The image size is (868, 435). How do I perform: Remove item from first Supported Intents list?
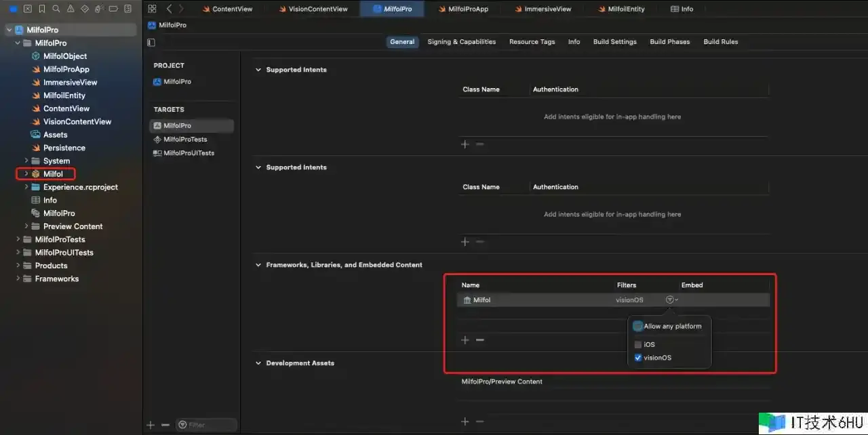479,144
